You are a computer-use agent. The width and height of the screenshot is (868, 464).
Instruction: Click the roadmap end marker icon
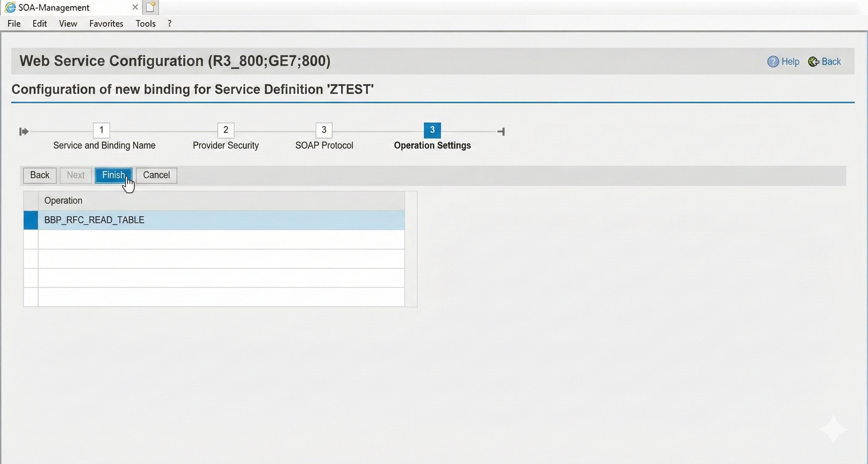501,131
